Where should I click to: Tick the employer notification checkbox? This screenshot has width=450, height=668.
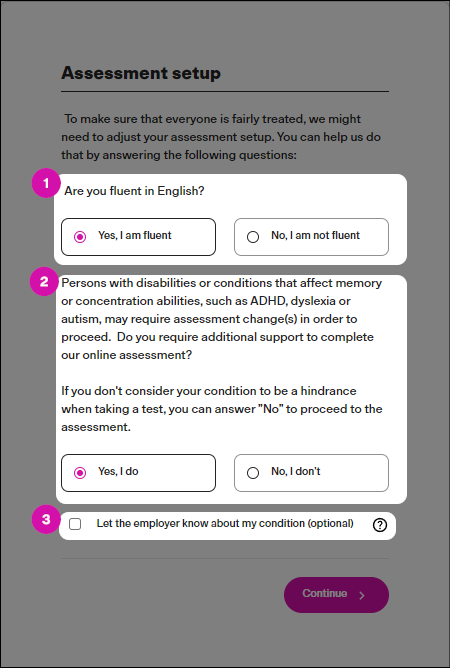point(75,524)
